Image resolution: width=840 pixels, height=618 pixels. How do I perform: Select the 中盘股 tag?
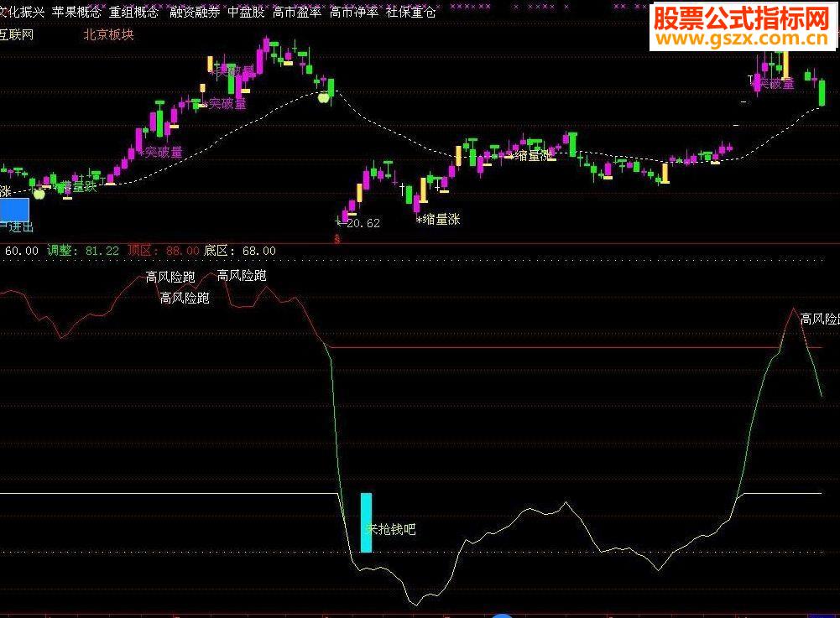246,12
